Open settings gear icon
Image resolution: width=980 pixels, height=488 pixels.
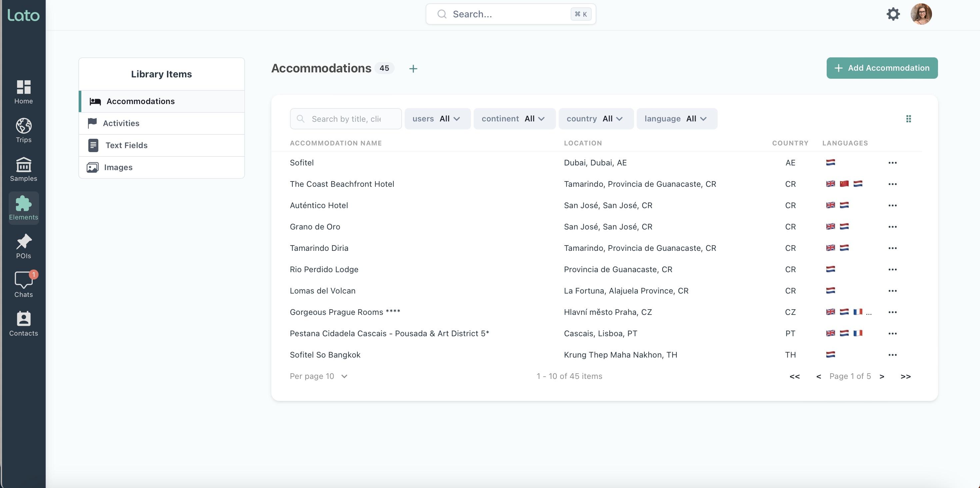pos(893,14)
